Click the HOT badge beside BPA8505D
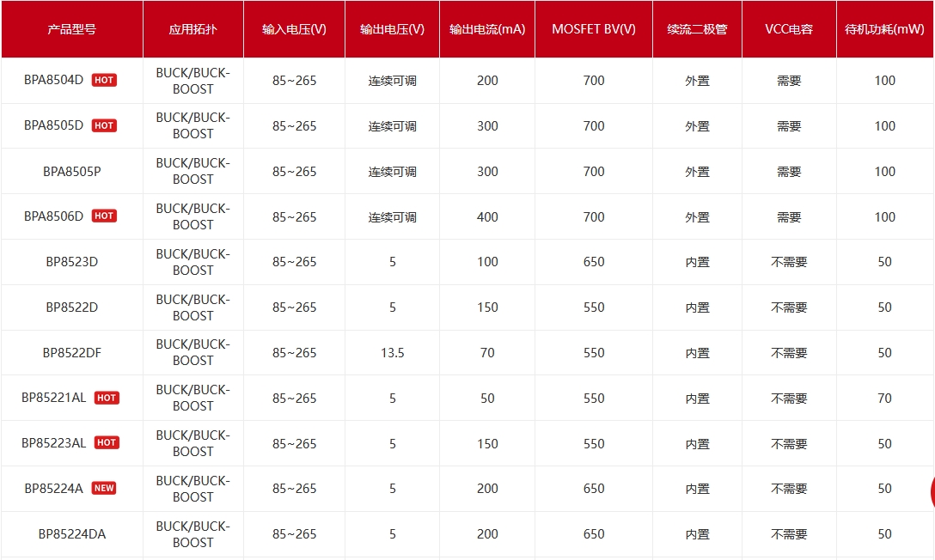The height and width of the screenshot is (560, 935). pos(104,126)
